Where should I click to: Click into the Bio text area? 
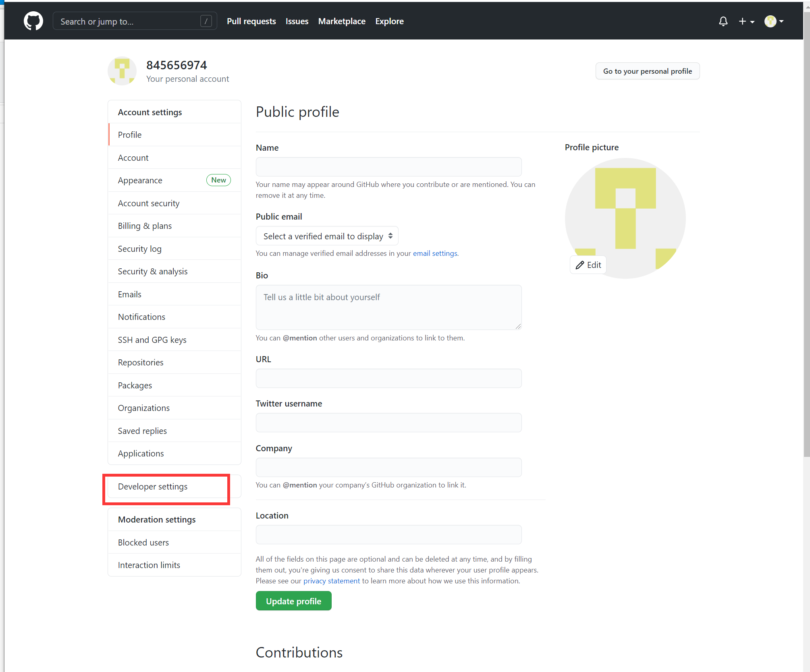(388, 307)
